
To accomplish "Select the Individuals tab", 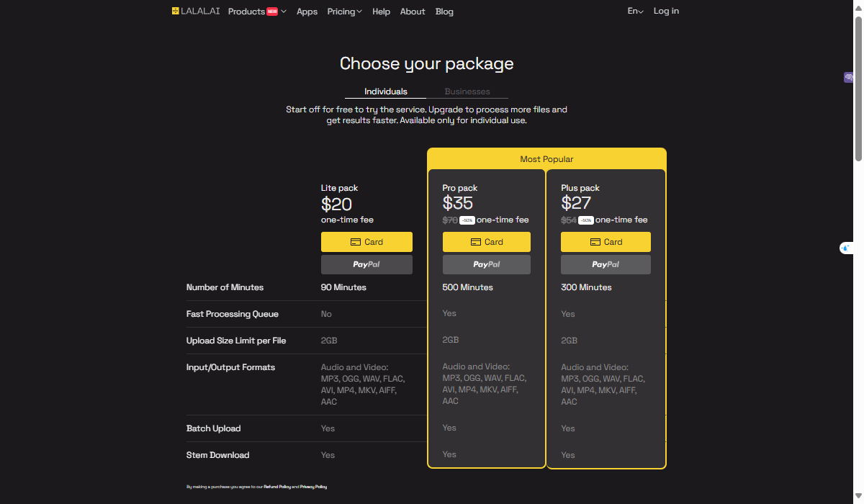I will (x=386, y=91).
